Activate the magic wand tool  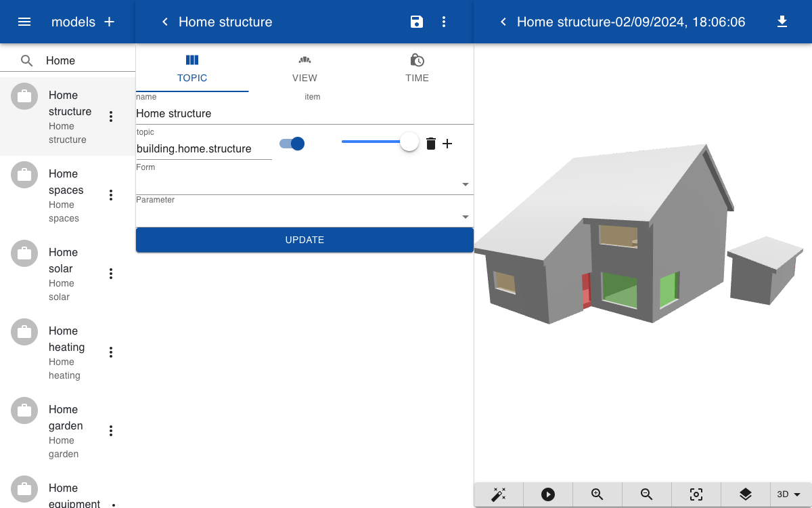click(x=499, y=494)
